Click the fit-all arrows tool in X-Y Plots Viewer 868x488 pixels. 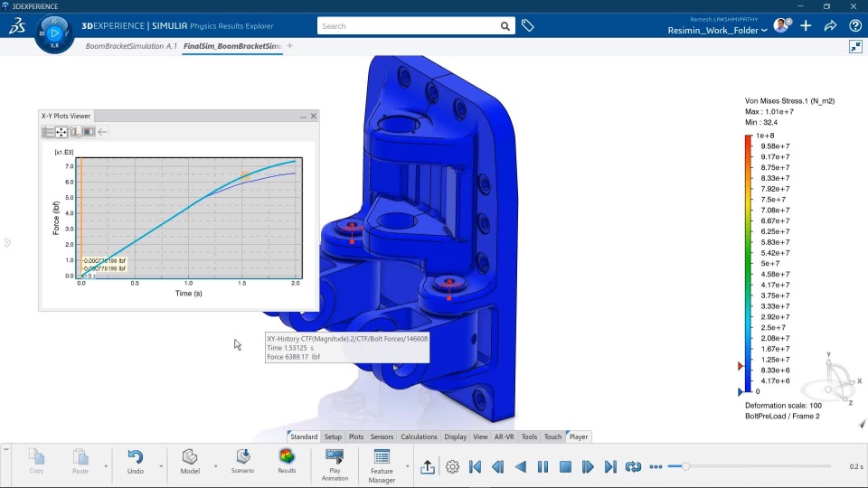61,132
